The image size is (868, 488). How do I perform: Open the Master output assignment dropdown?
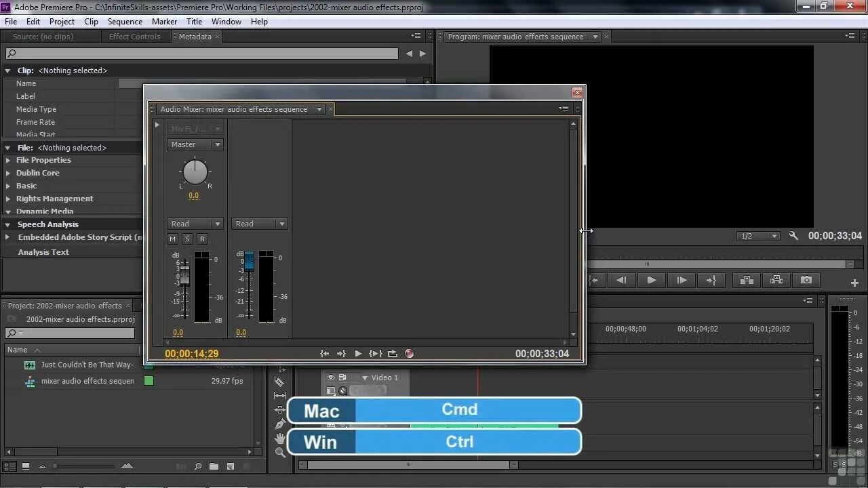click(195, 144)
